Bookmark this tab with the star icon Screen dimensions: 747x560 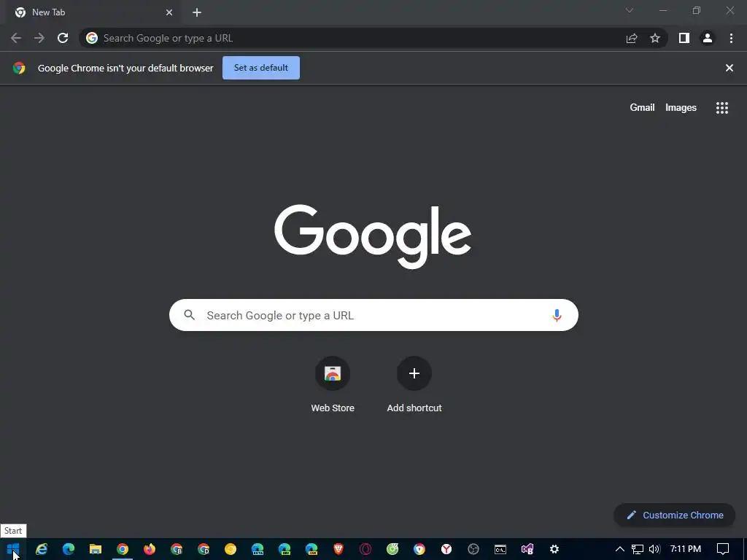[655, 38]
